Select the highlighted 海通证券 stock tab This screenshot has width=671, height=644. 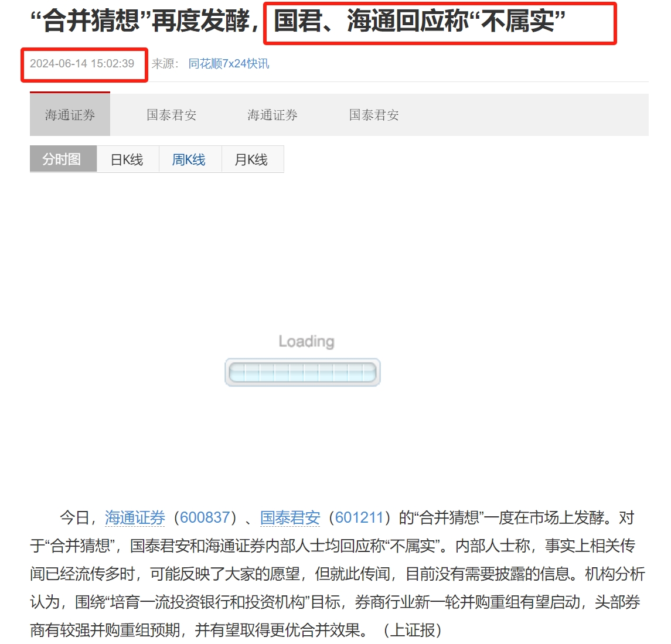pos(70,114)
